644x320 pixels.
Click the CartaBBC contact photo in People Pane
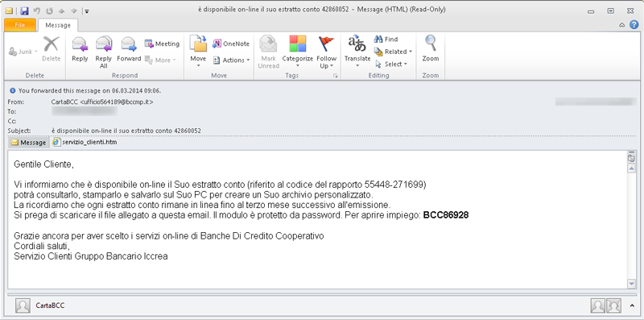coord(23,305)
